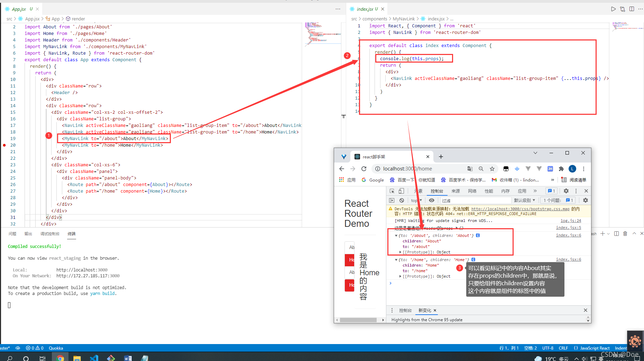Toggle the breakpoint on line 20
Image resolution: width=644 pixels, height=361 pixels.
click(x=4, y=145)
